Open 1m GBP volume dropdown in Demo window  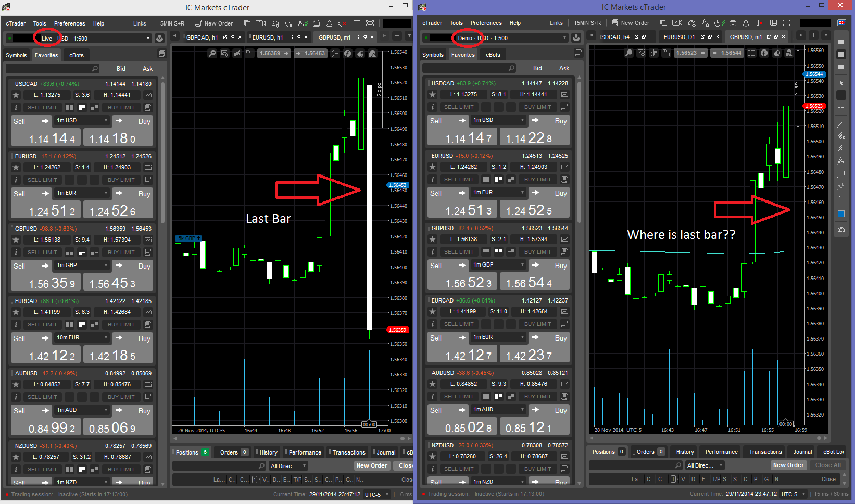[x=498, y=264]
